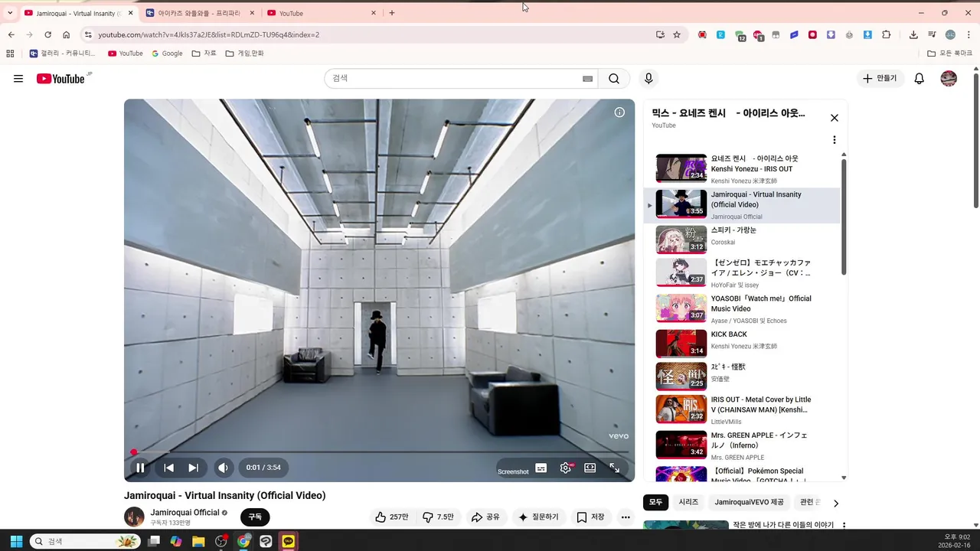The image size is (980, 551).
Task: Open Chrome extensions puzzle icon
Action: click(887, 34)
